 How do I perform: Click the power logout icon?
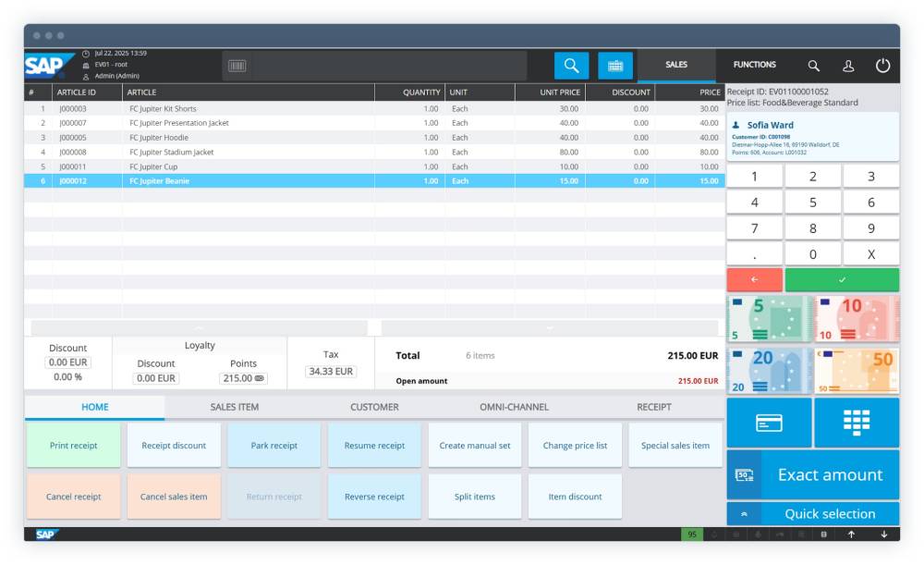pyautogui.click(x=882, y=66)
